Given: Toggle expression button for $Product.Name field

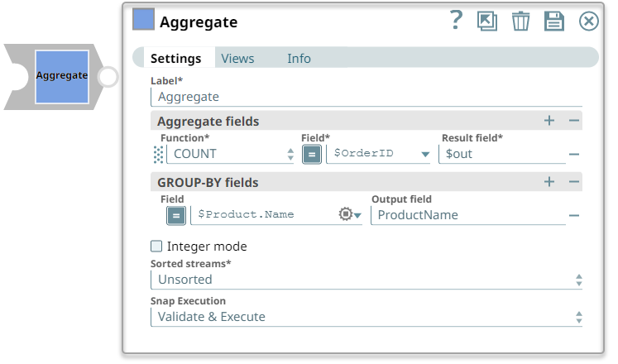Looking at the screenshot, I should [176, 215].
